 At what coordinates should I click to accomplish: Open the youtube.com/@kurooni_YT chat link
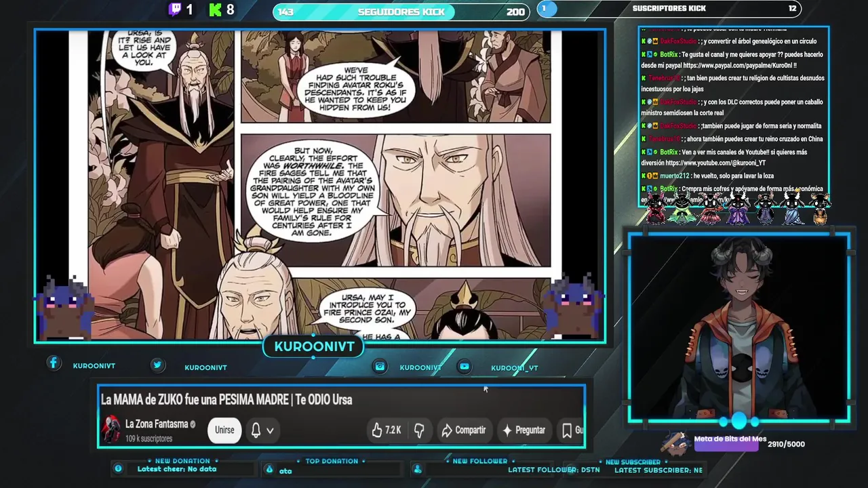[x=715, y=163]
